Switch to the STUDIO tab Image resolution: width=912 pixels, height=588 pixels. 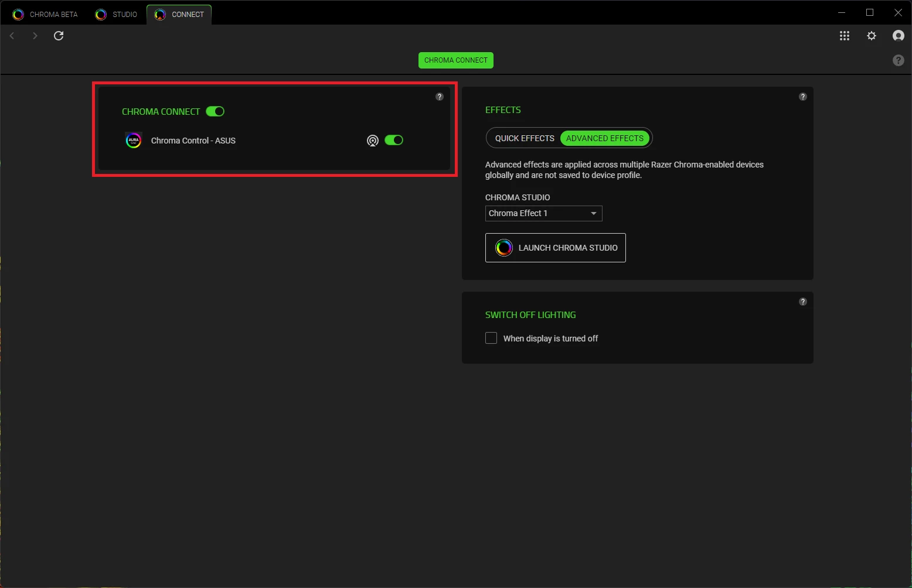tap(117, 15)
